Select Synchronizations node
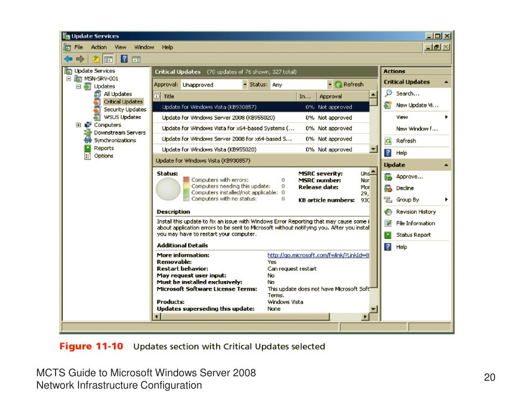This screenshot has width=532, height=399. (x=115, y=140)
